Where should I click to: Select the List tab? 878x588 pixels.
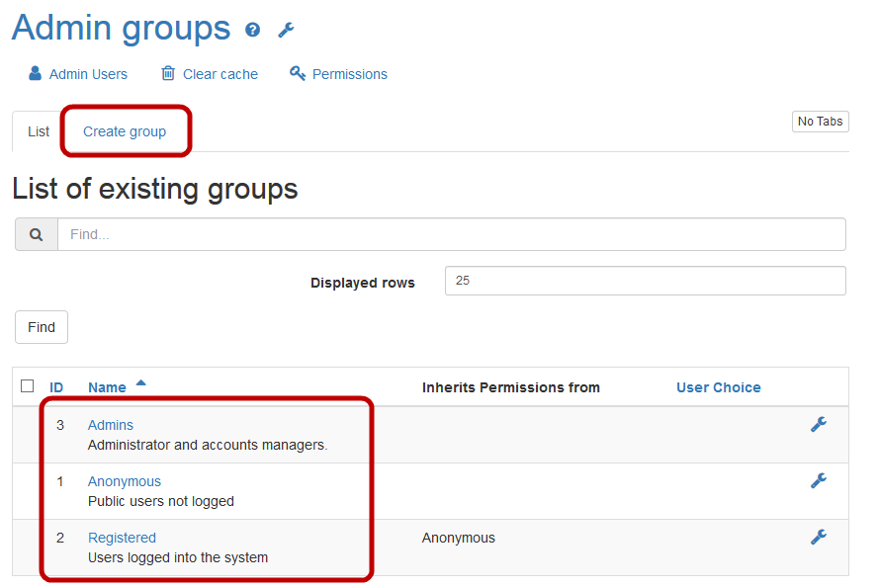39,131
